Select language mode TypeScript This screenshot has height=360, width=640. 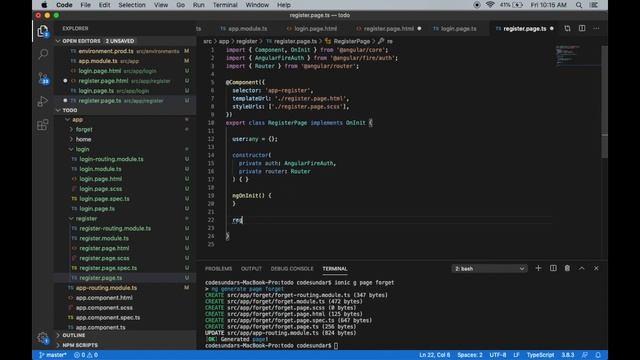(540, 355)
